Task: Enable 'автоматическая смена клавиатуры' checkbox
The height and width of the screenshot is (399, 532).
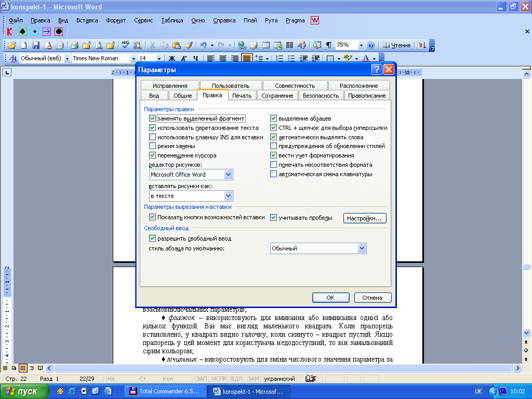Action: (273, 174)
